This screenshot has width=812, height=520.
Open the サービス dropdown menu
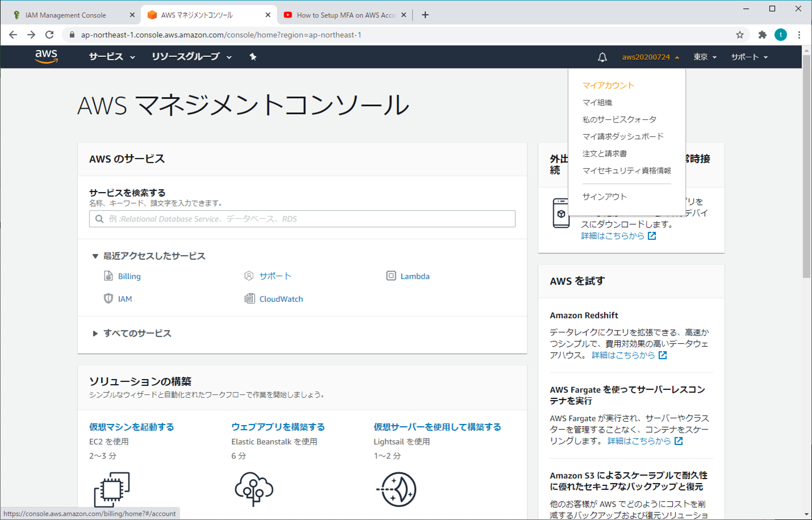coord(112,57)
